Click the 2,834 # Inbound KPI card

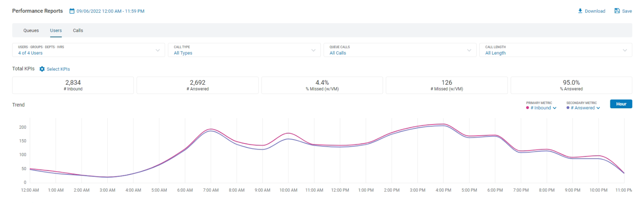click(x=73, y=85)
